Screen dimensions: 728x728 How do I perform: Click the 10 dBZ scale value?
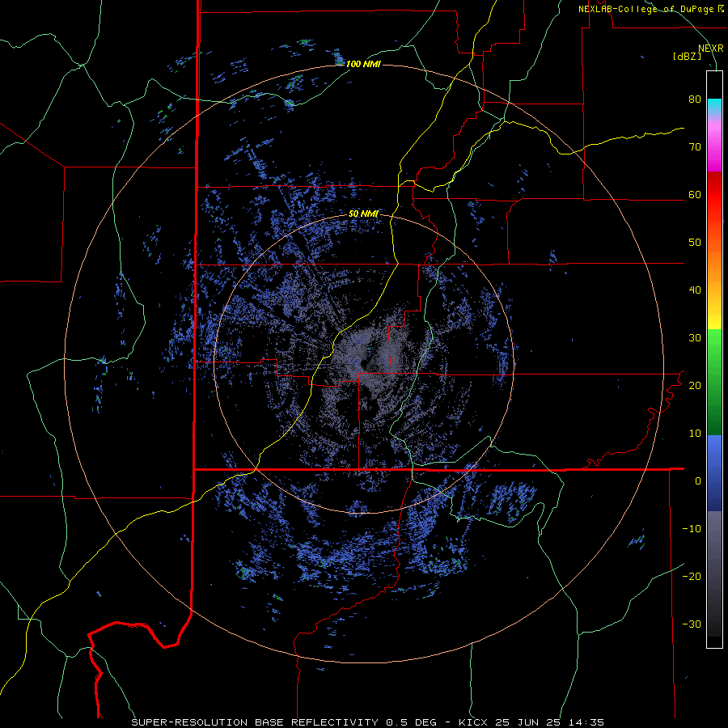[695, 434]
